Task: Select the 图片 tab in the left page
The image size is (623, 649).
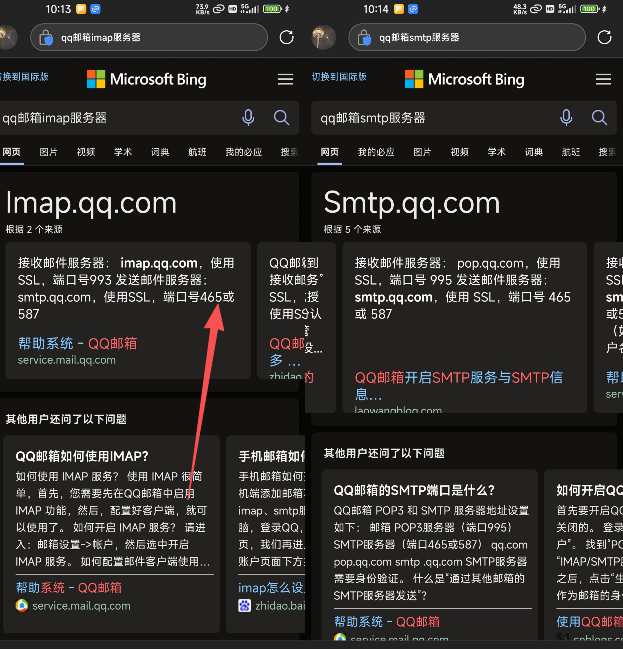Action: tap(48, 152)
